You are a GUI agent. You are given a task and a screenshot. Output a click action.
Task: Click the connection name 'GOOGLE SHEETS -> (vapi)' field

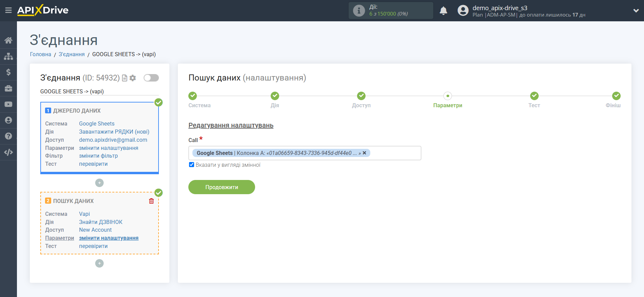coord(99,91)
